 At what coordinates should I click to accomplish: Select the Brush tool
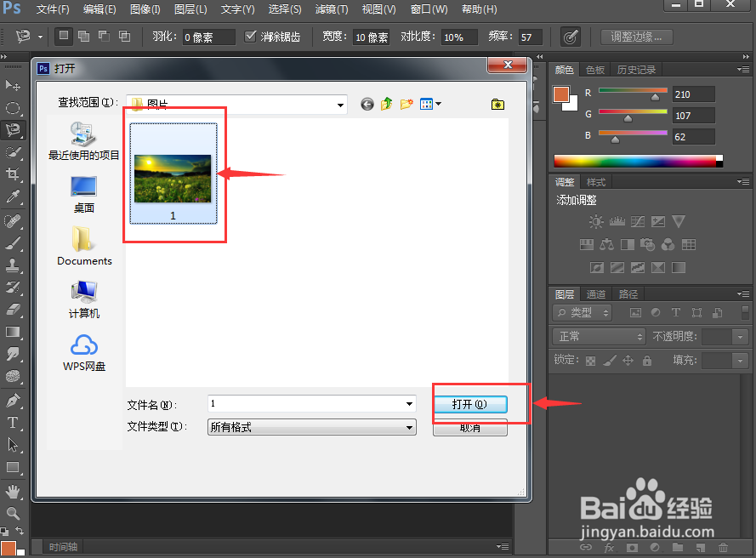coord(13,243)
